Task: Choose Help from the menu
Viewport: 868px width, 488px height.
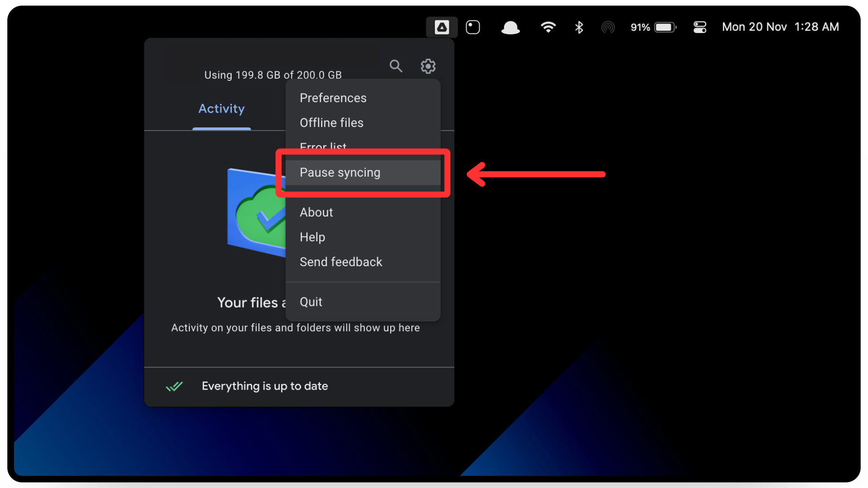Action: [x=312, y=237]
